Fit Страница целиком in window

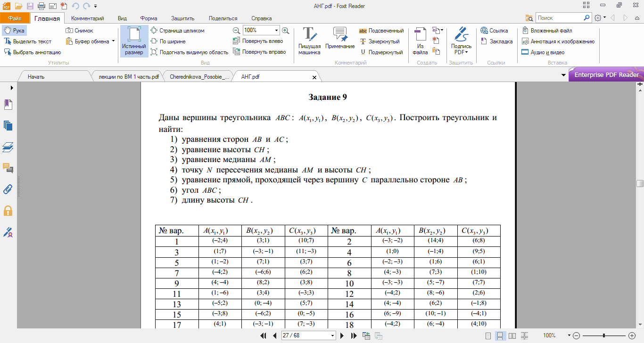pyautogui.click(x=178, y=31)
